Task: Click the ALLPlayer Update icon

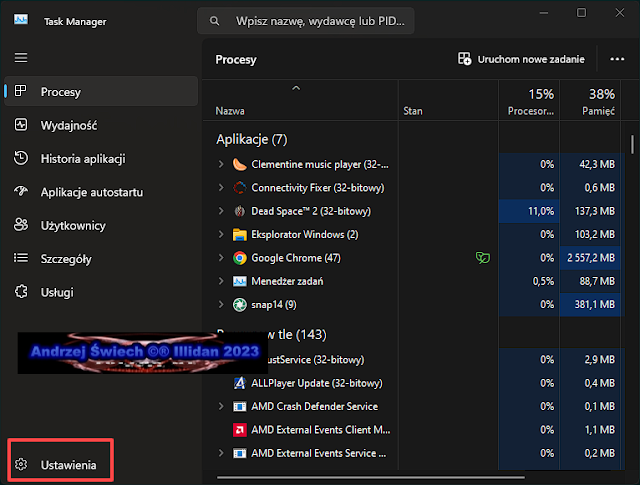Action: [240, 383]
